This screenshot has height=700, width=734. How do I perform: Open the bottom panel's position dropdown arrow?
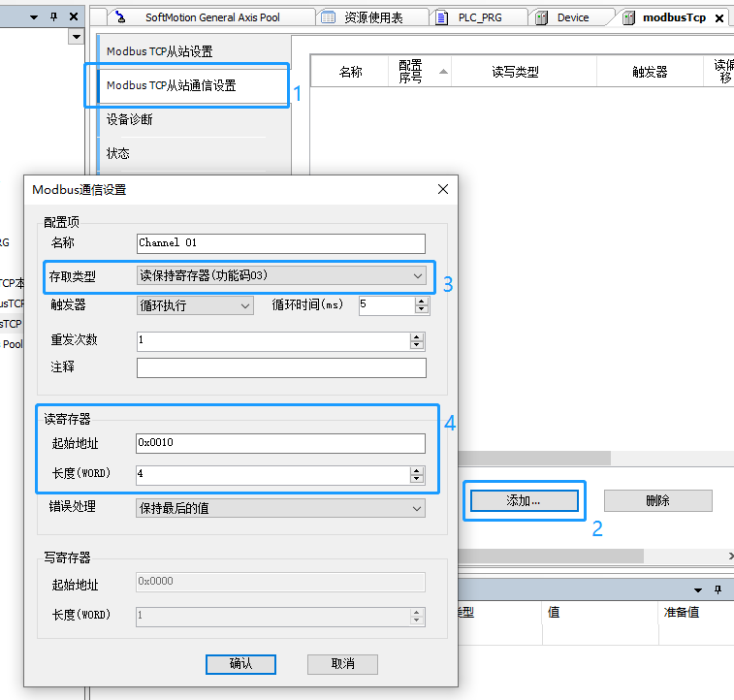(x=697, y=589)
